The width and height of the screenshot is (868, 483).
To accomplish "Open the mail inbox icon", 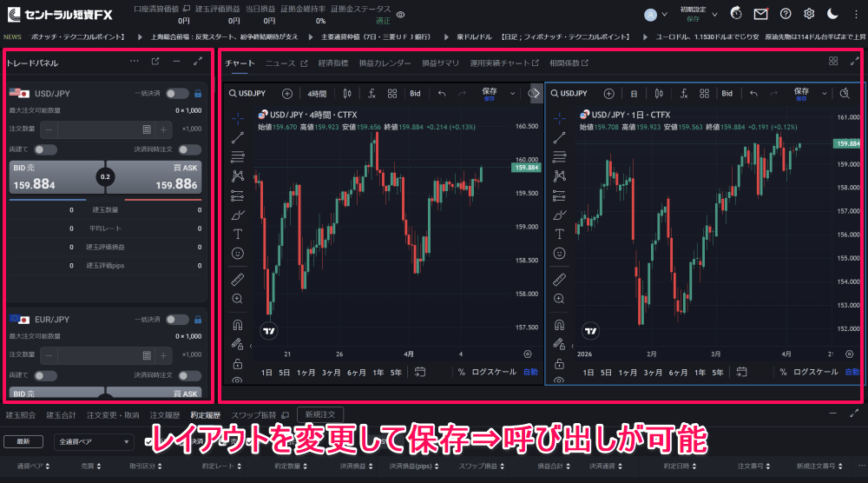I will (760, 14).
